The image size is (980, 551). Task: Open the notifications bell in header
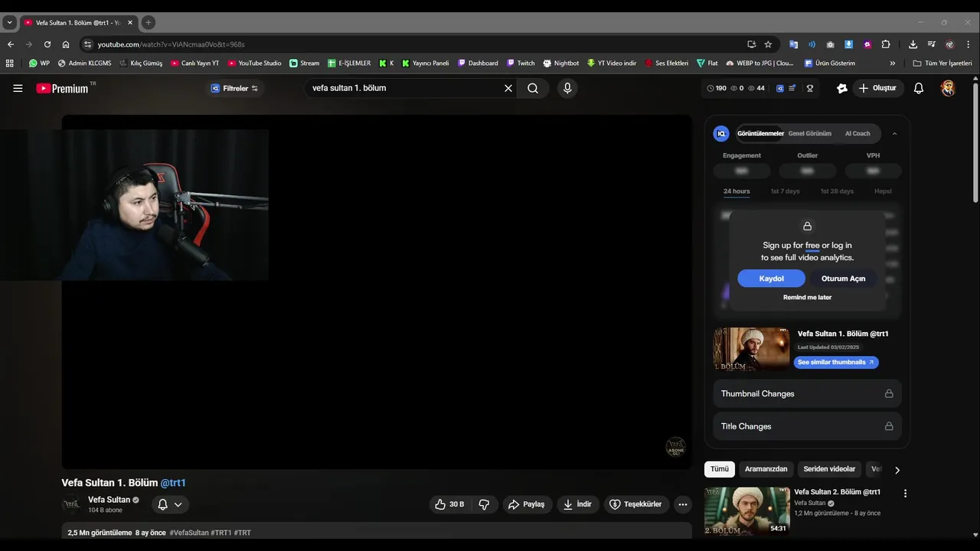(x=919, y=88)
